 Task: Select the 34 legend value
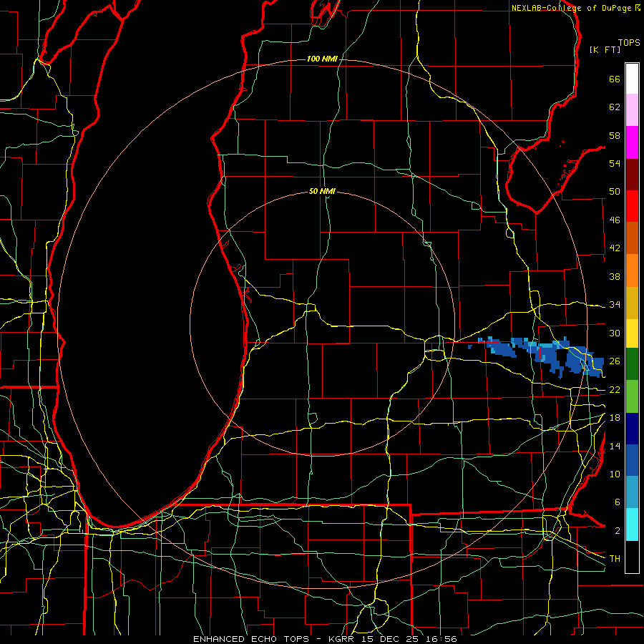pos(615,305)
